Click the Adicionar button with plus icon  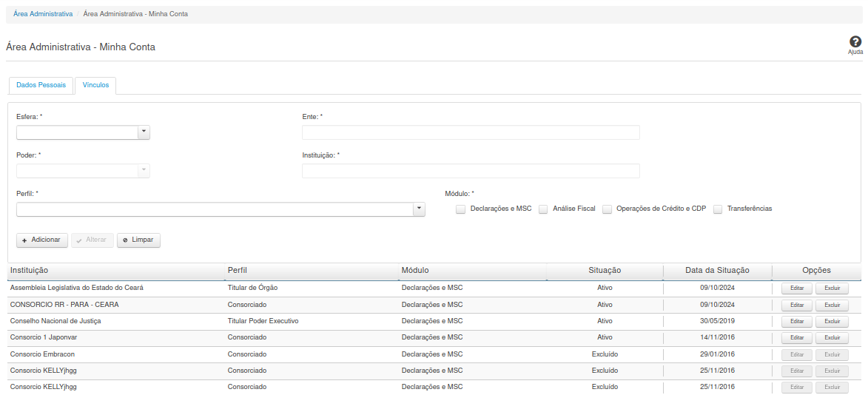42,240
